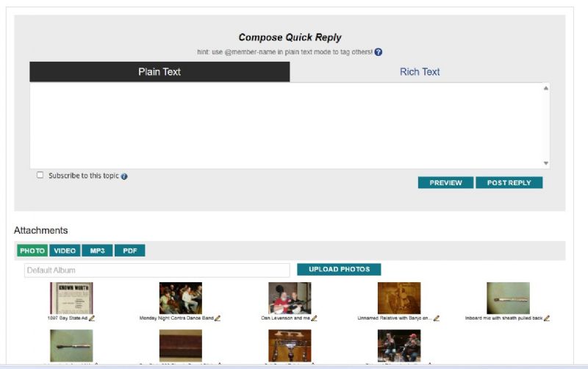Image resolution: width=588 pixels, height=369 pixels.
Task: Select the VIDEO attachment type
Action: [x=65, y=251]
